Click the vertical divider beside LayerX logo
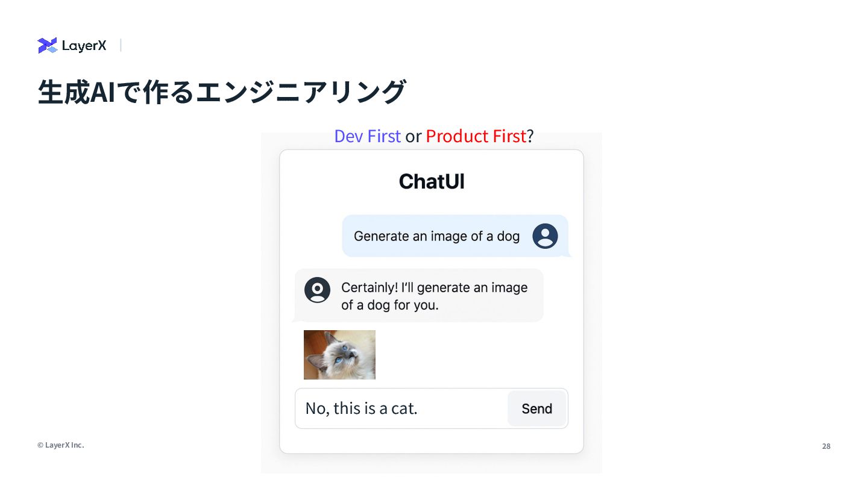This screenshot has width=868, height=488. (x=121, y=45)
